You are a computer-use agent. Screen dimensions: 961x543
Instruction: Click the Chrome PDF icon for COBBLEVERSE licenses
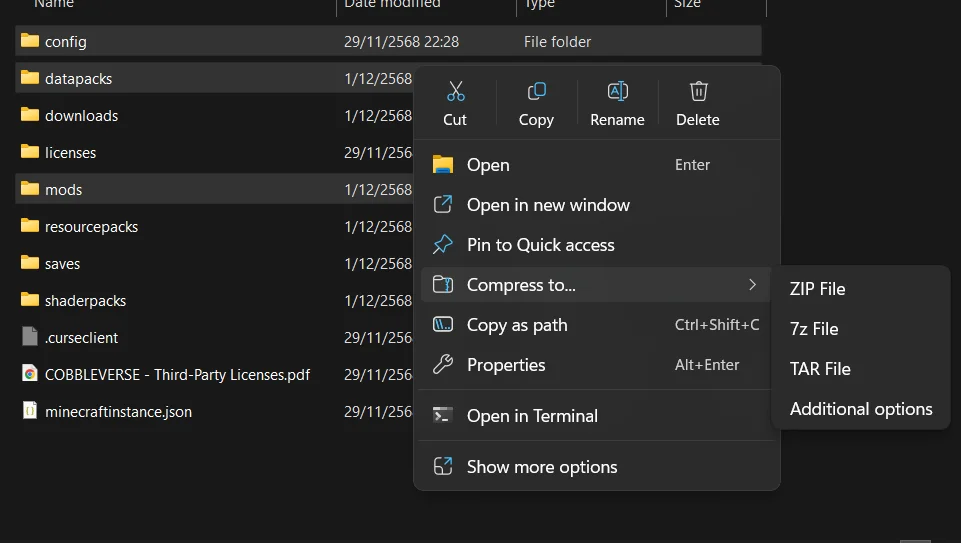click(29, 374)
